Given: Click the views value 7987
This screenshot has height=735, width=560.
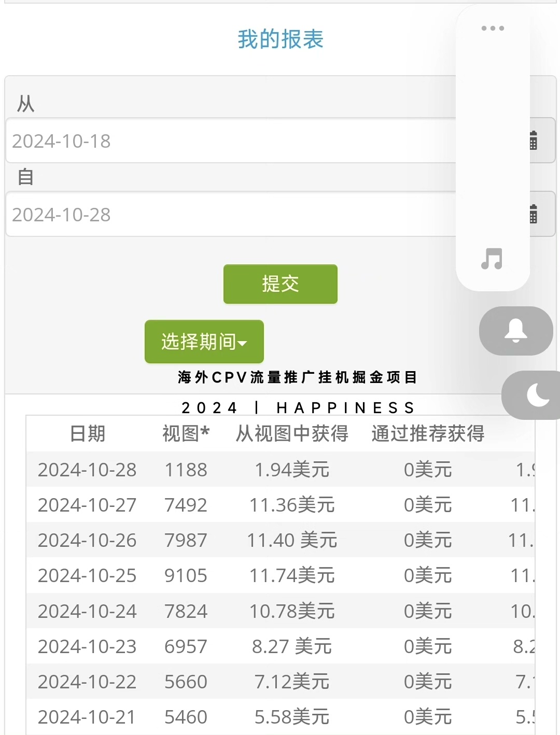Looking at the screenshot, I should coord(186,540).
